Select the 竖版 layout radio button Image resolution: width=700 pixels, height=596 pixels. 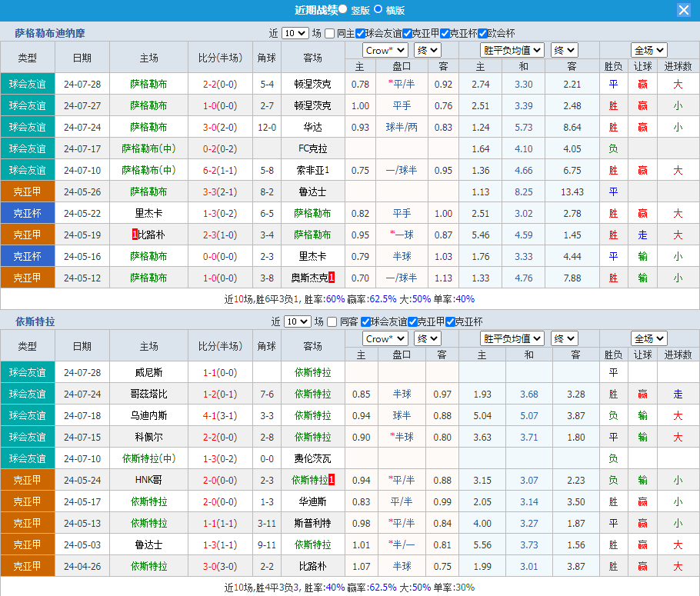343,9
